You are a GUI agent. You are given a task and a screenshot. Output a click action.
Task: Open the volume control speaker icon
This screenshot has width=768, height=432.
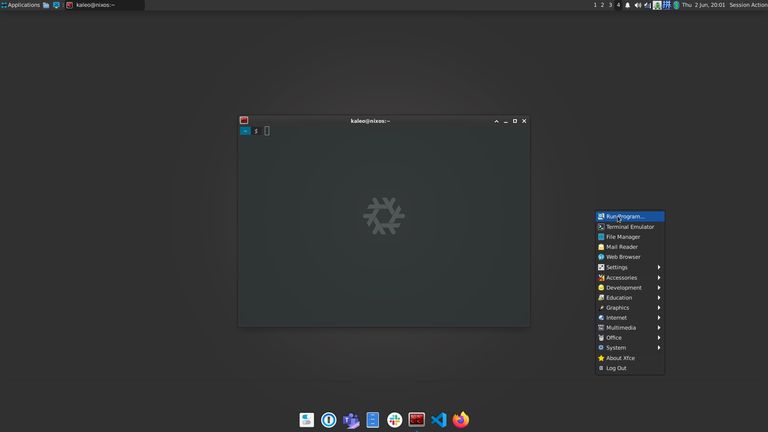coord(638,5)
